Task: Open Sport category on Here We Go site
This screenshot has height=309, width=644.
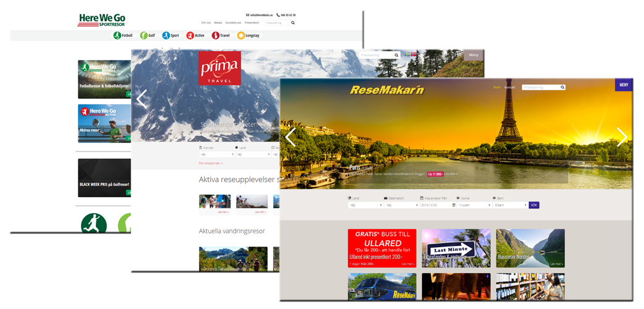Action: (171, 35)
